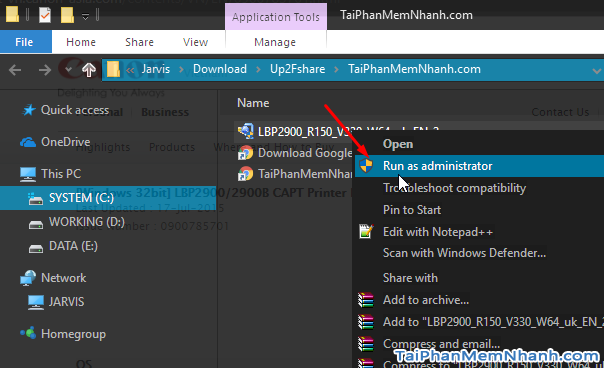The height and width of the screenshot is (368, 604).
Task: Expand the arrow after Jarvis breadcrumb
Action: [x=181, y=70]
